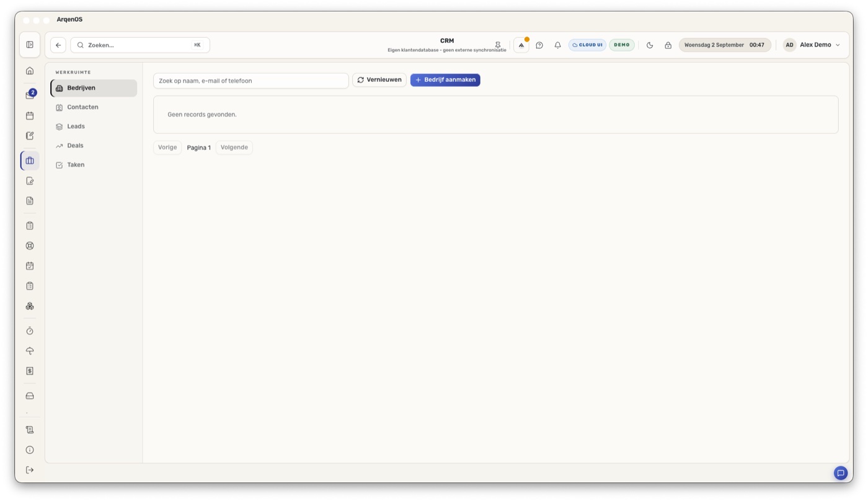The width and height of the screenshot is (868, 501).
Task: Click the DEMO badge
Action: (x=622, y=45)
